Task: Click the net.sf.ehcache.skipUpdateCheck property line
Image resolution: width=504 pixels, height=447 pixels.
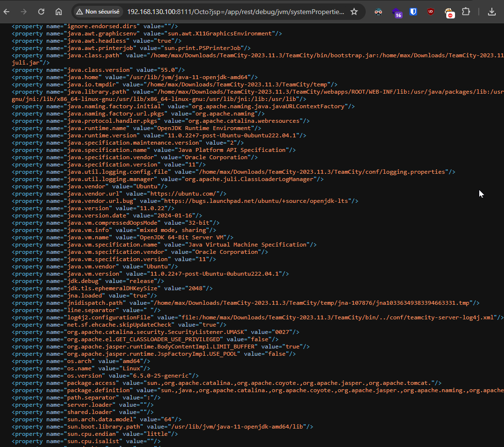Action: coord(119,325)
